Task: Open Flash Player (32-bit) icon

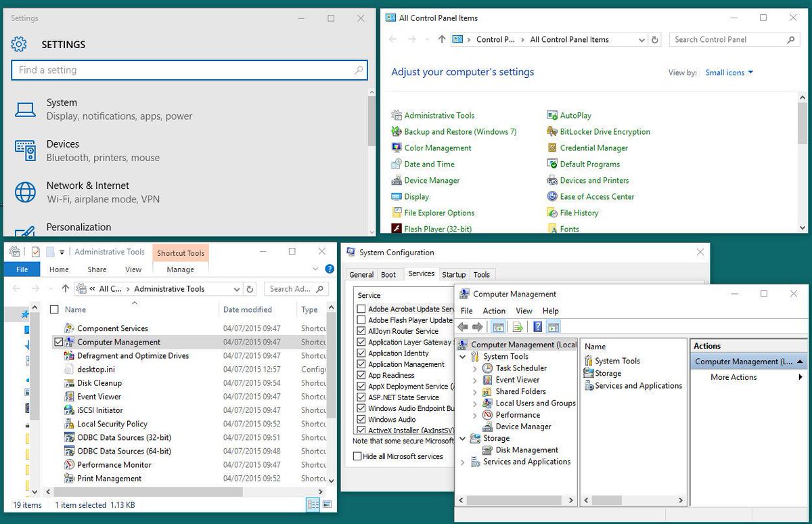Action: 397,229
